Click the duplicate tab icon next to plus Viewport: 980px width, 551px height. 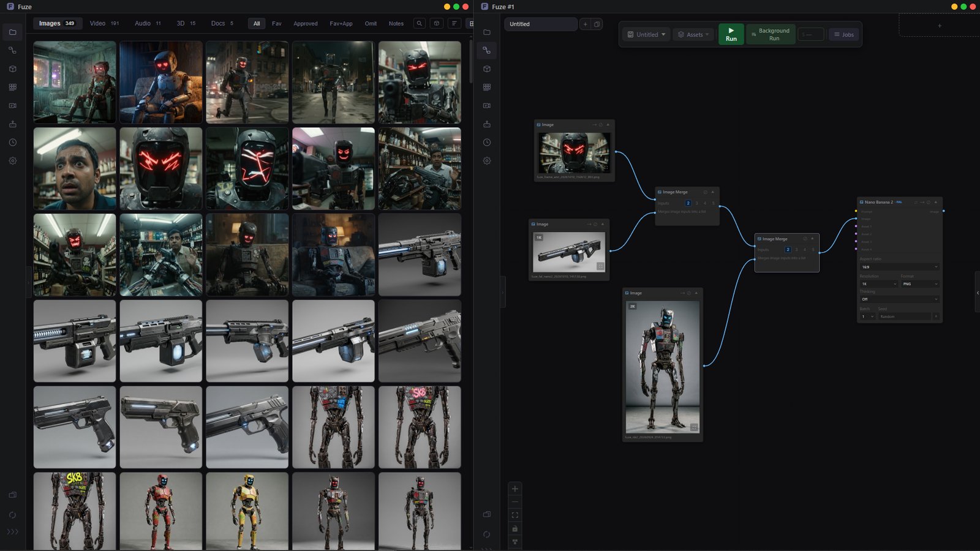[x=597, y=24]
